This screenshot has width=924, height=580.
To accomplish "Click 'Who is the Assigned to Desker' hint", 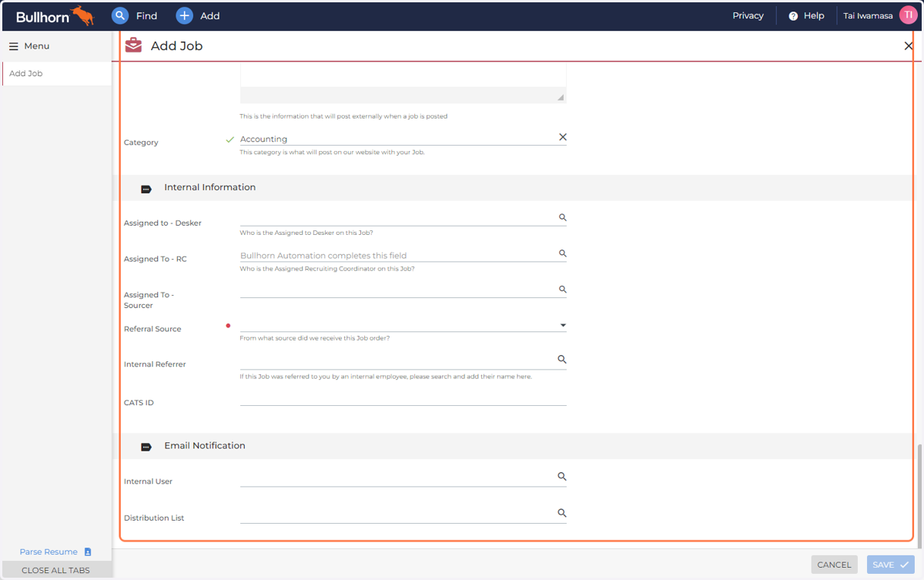I will pyautogui.click(x=306, y=233).
